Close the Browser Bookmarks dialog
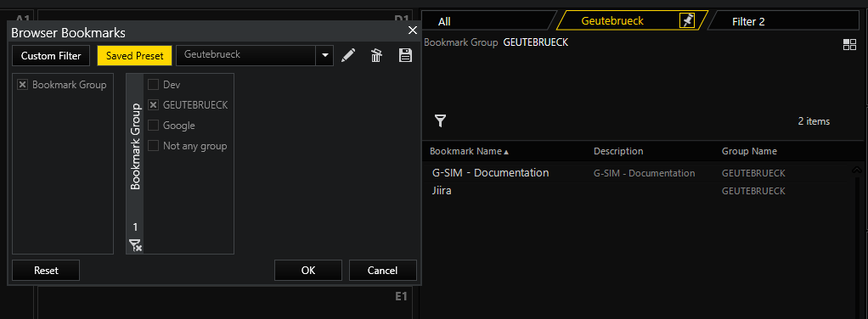 pyautogui.click(x=413, y=31)
